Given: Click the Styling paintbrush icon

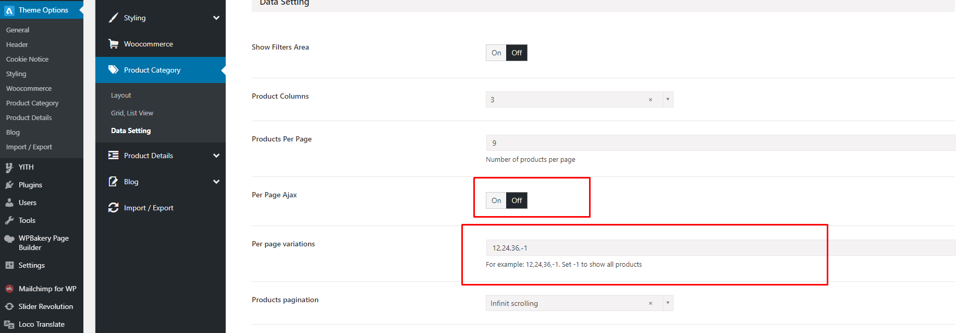Looking at the screenshot, I should (x=113, y=18).
